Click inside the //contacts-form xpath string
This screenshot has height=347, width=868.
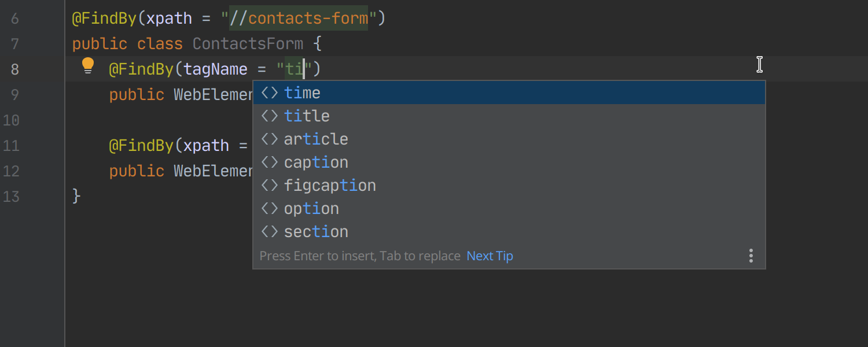click(x=299, y=19)
